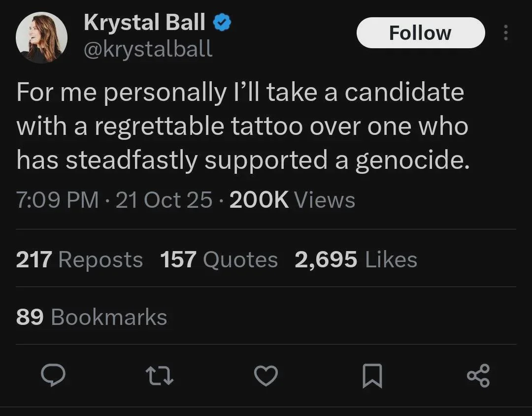This screenshot has height=416, width=532.
Task: Bookmark the tweet using the bookmark icon
Action: (x=372, y=376)
